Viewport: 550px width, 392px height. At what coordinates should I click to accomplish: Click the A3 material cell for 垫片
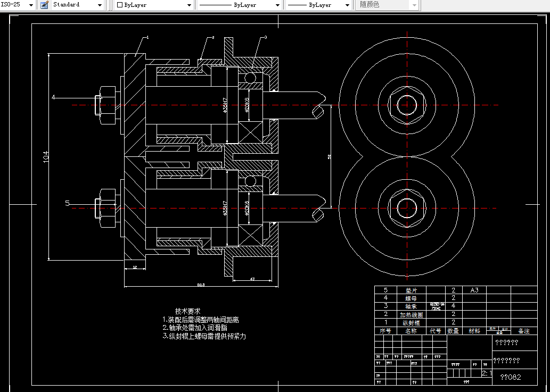click(474, 290)
